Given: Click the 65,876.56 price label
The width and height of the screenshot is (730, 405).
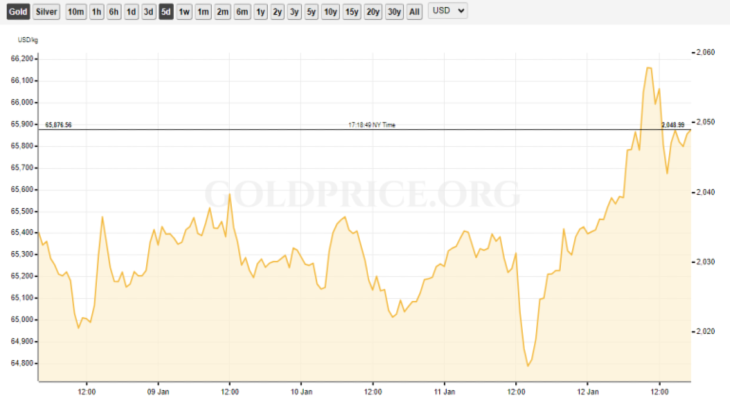Looking at the screenshot, I should [x=58, y=125].
